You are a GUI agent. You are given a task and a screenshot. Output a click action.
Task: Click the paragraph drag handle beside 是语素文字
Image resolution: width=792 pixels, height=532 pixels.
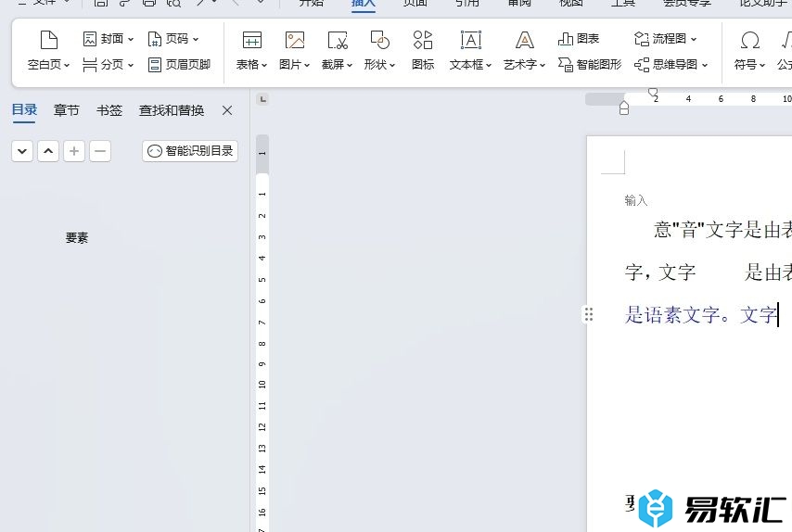(589, 314)
